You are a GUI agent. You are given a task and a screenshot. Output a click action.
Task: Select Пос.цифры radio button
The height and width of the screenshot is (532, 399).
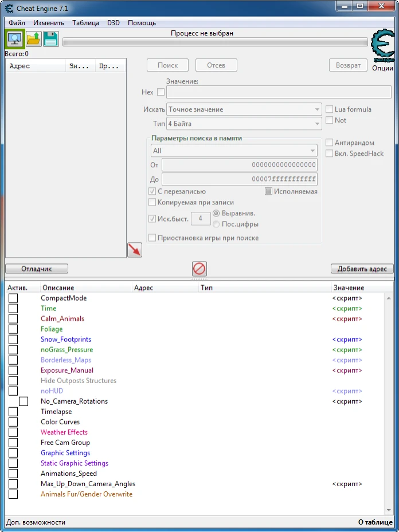216,224
